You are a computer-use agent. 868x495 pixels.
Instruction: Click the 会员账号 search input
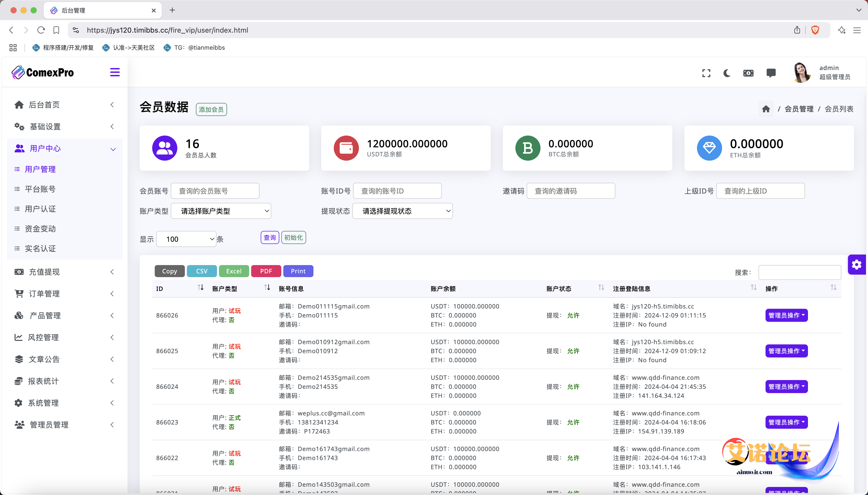click(x=215, y=191)
